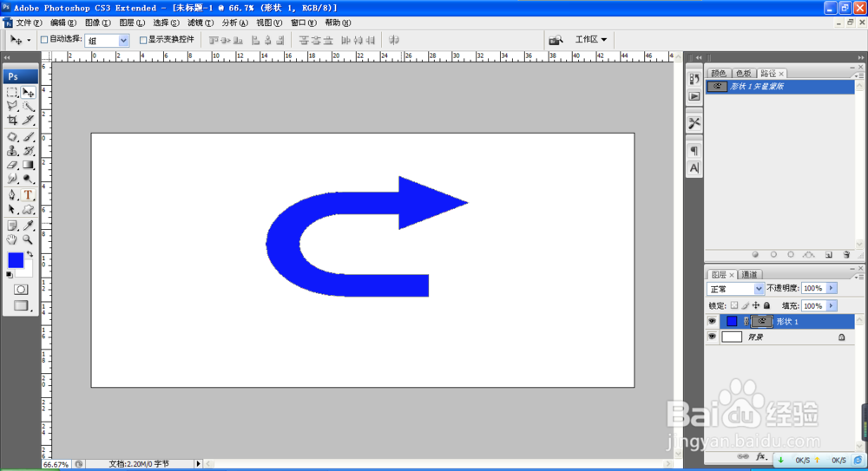
Task: Select the Eyedropper tool
Action: [29, 226]
